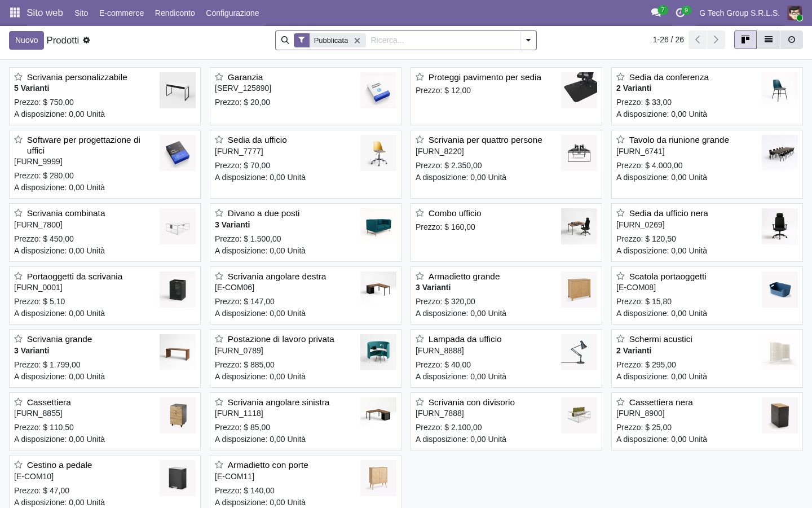This screenshot has height=508, width=812.
Task: Switch to list view
Action: pyautogui.click(x=769, y=40)
